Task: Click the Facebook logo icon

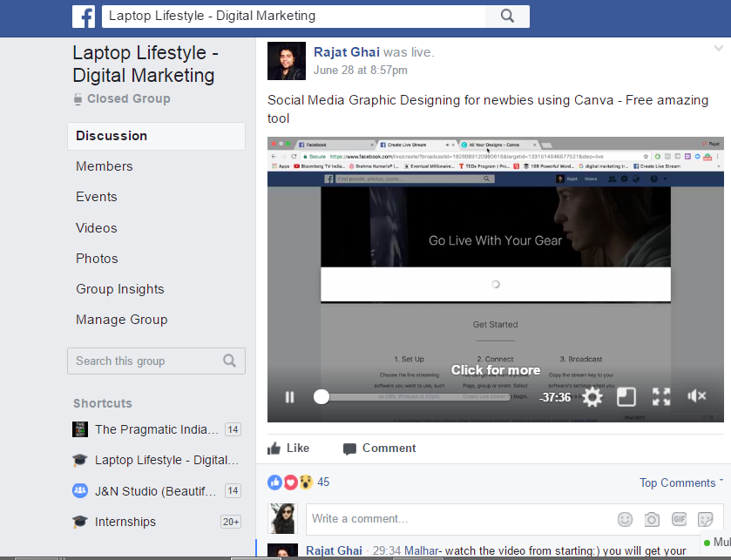Action: click(x=84, y=17)
